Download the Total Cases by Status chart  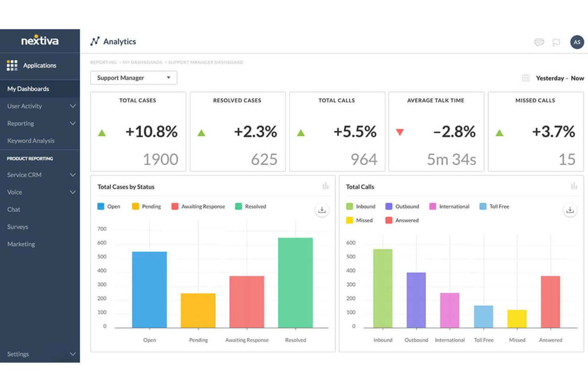coord(322,210)
